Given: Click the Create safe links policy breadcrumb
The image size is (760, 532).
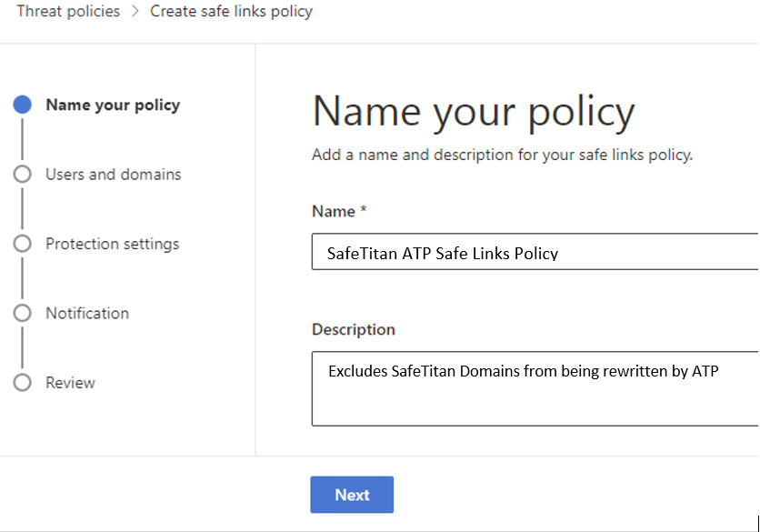Looking at the screenshot, I should 231,11.
